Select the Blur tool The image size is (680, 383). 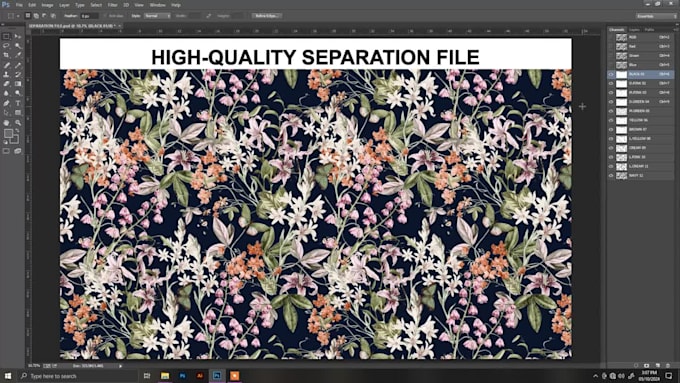pyautogui.click(x=7, y=93)
